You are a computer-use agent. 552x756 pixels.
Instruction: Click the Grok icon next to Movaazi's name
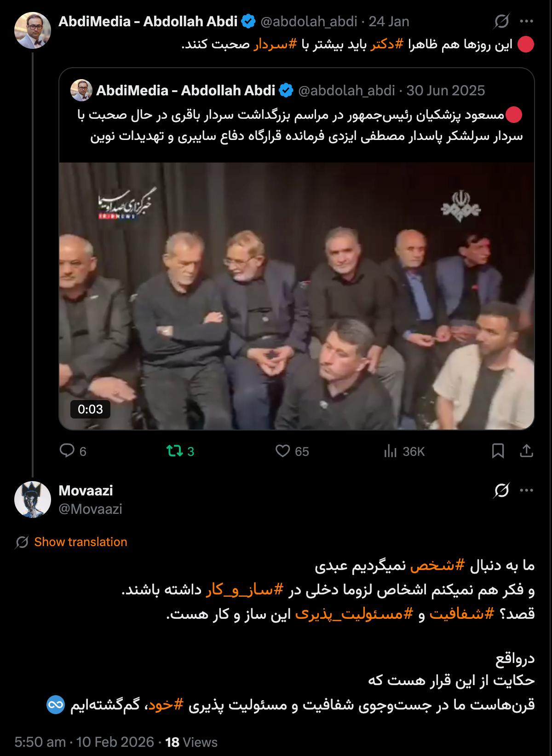point(501,491)
